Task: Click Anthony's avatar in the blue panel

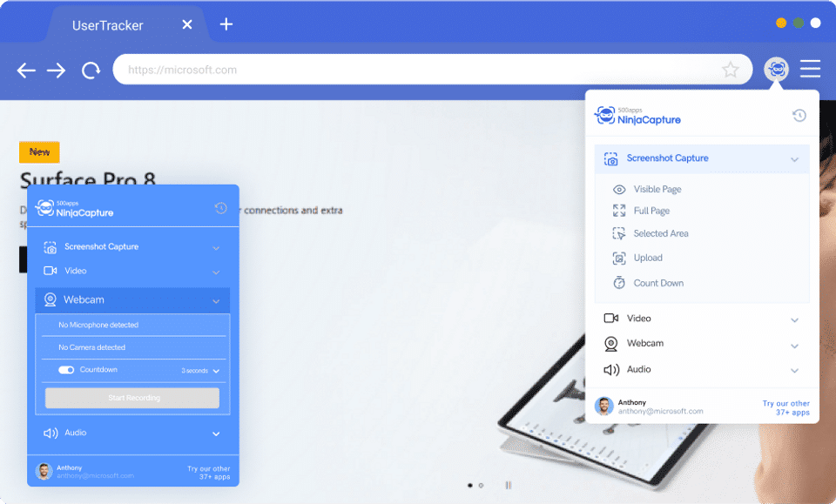Action: 44,471
